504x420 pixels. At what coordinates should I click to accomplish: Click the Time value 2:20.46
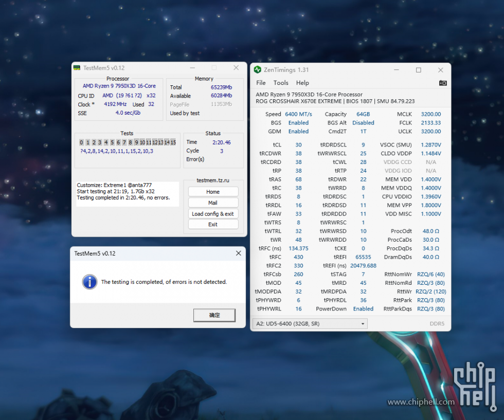click(x=221, y=142)
